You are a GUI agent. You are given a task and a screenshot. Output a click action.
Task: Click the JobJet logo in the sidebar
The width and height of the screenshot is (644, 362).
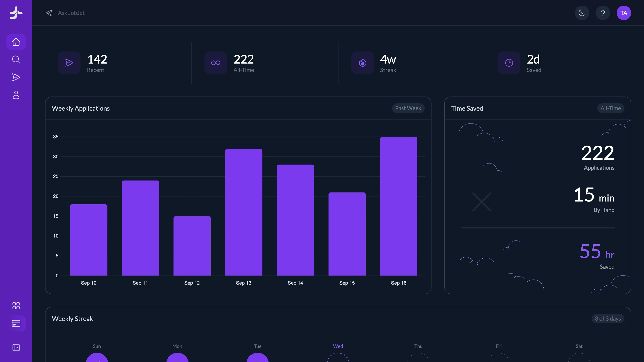(x=16, y=13)
